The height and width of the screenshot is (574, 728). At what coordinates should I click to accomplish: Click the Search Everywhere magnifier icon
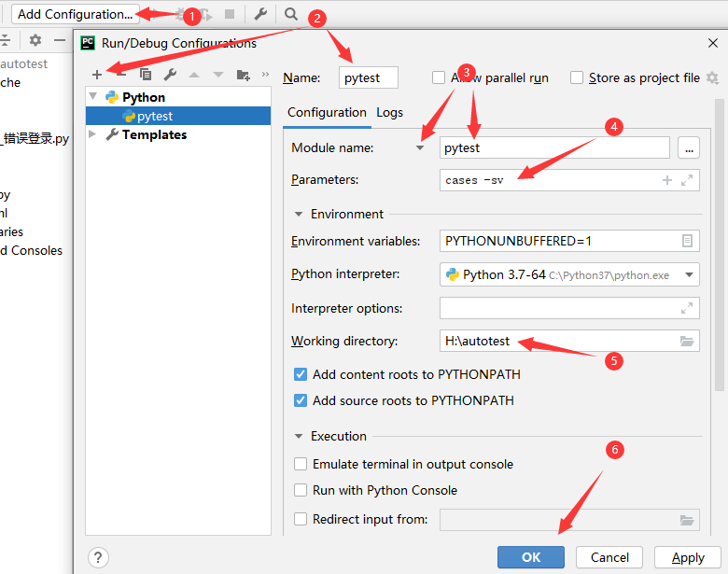[291, 14]
